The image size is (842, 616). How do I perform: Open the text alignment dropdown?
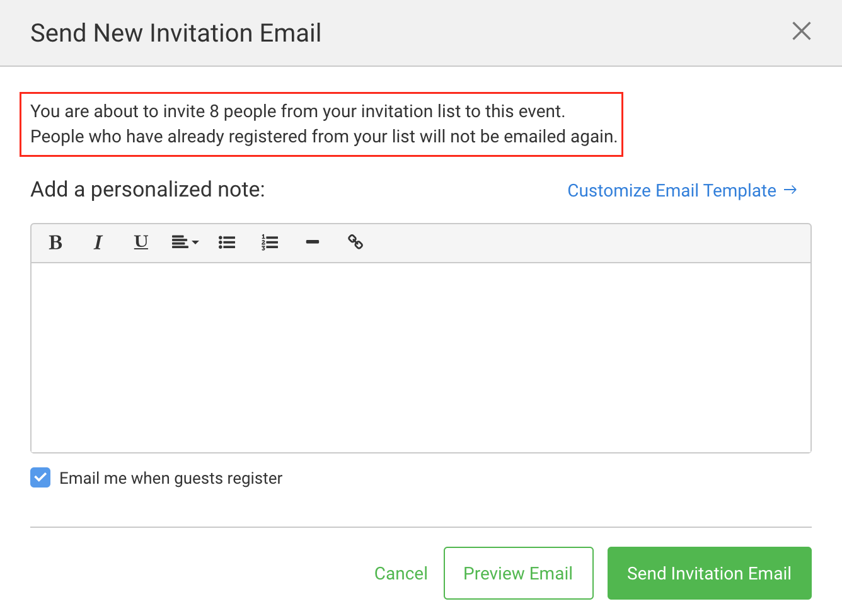click(185, 242)
